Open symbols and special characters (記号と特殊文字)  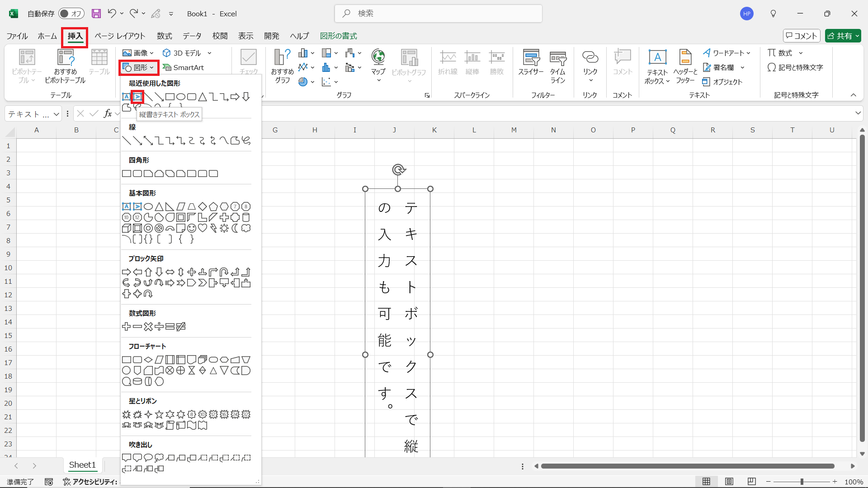795,67
